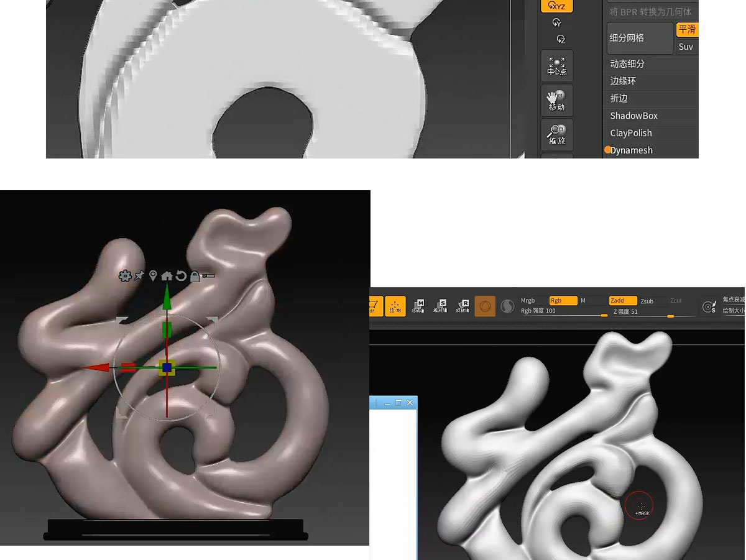Adjust the Rgb 强度 slider
The image size is (746, 560).
pyautogui.click(x=564, y=311)
